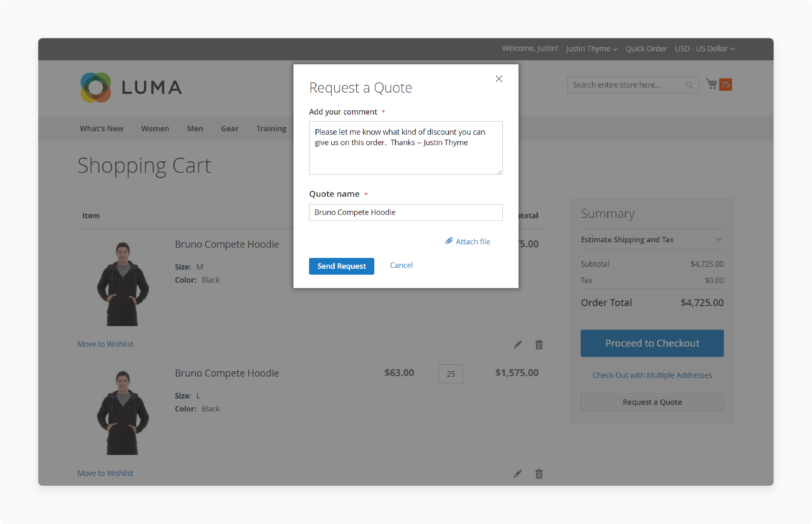Click the Send Request button

[341, 266]
